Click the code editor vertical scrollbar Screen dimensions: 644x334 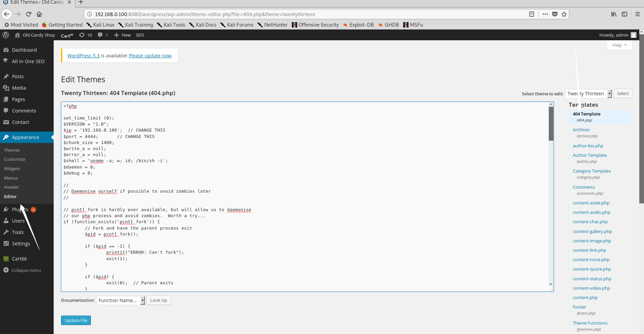[x=551, y=124]
